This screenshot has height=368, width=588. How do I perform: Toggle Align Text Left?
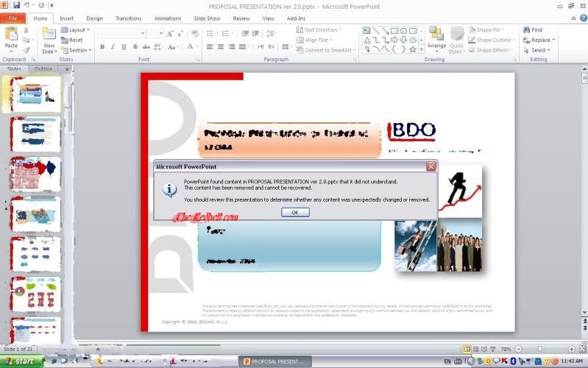point(210,47)
